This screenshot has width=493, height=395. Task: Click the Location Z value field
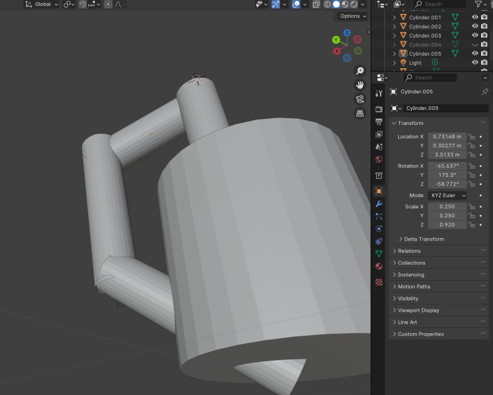(447, 155)
